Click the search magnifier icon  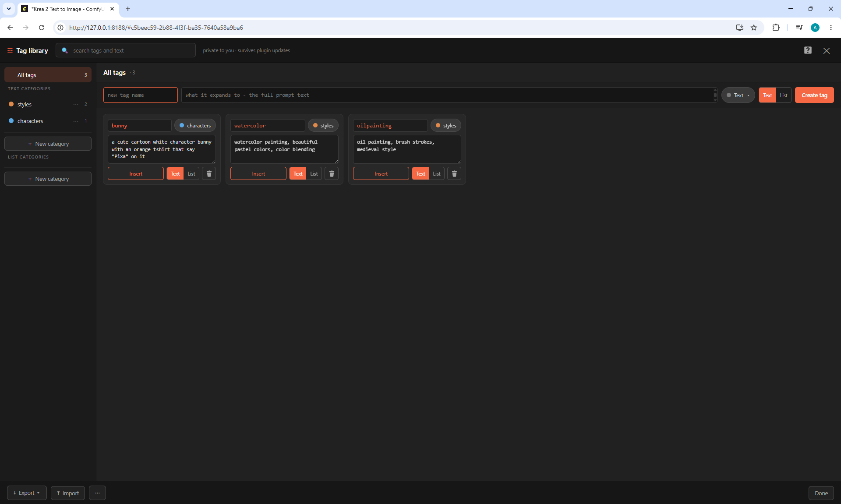[65, 50]
